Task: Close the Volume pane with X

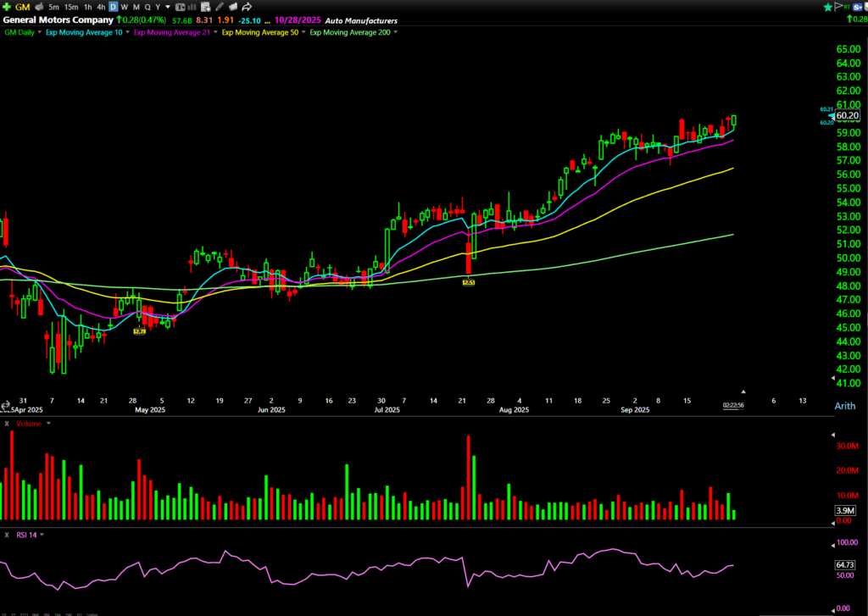Action: (x=7, y=423)
